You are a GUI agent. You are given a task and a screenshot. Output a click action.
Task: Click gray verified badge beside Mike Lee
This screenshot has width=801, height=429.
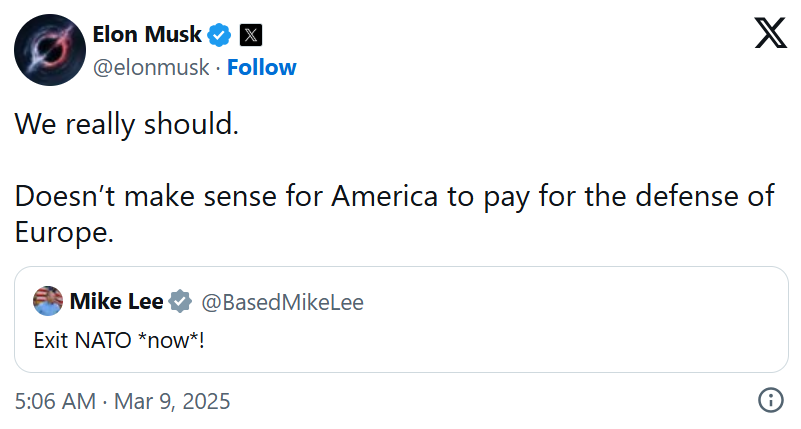click(180, 300)
